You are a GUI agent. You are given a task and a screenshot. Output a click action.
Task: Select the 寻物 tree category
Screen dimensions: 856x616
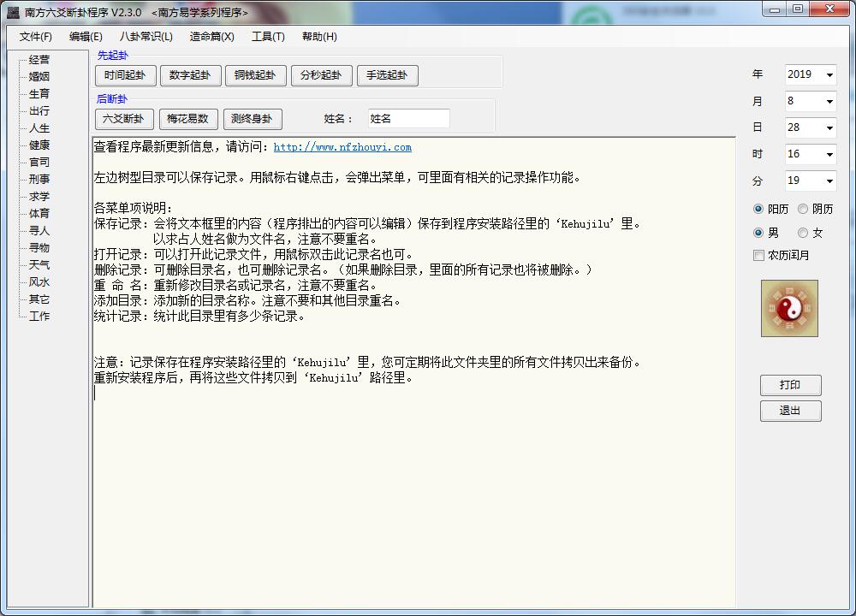39,248
